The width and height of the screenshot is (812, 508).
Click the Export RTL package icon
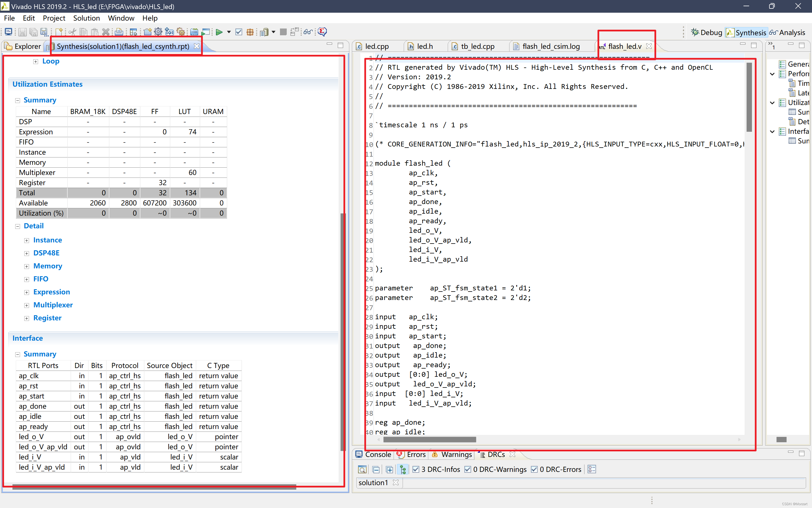[250, 32]
